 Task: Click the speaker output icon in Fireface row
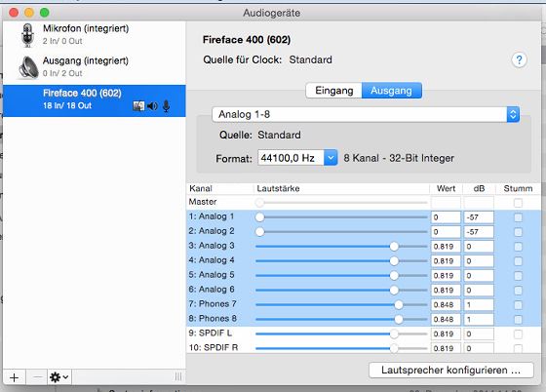coord(152,106)
